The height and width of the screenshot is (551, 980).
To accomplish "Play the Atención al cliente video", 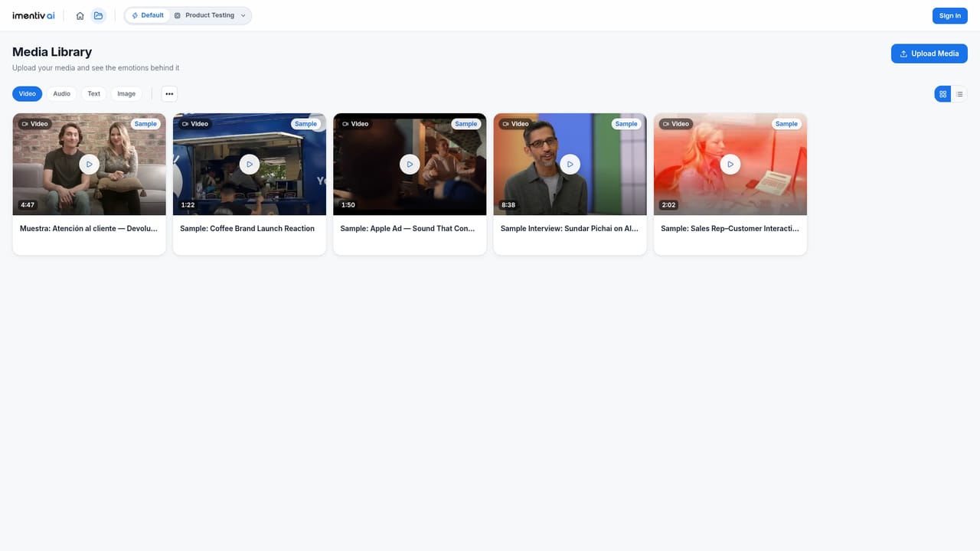I will pyautogui.click(x=90, y=164).
